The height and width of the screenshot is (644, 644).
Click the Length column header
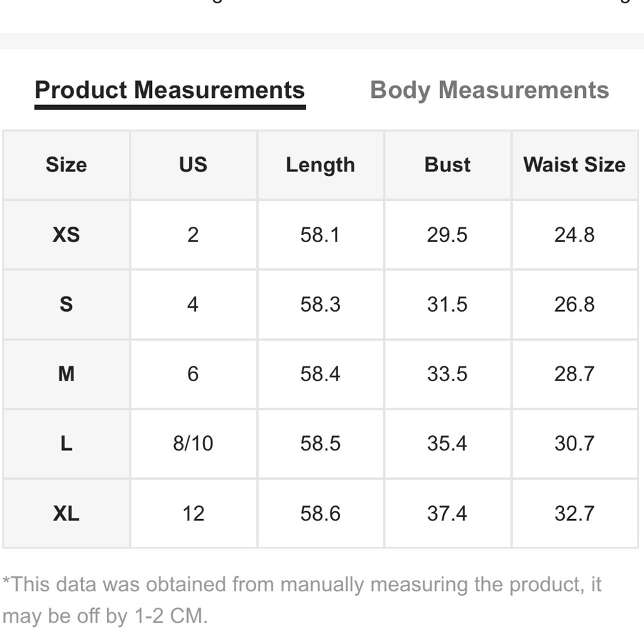320,165
